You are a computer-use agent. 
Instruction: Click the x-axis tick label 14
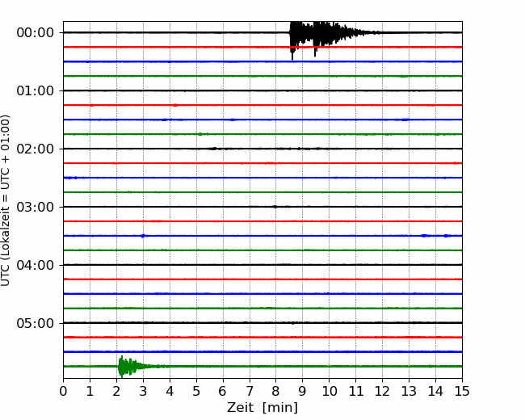click(x=435, y=391)
